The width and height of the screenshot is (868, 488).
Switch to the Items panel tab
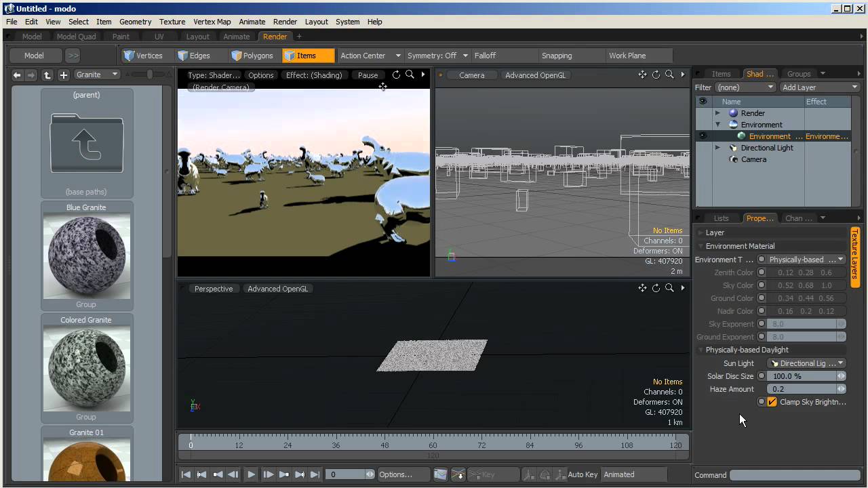tap(721, 74)
